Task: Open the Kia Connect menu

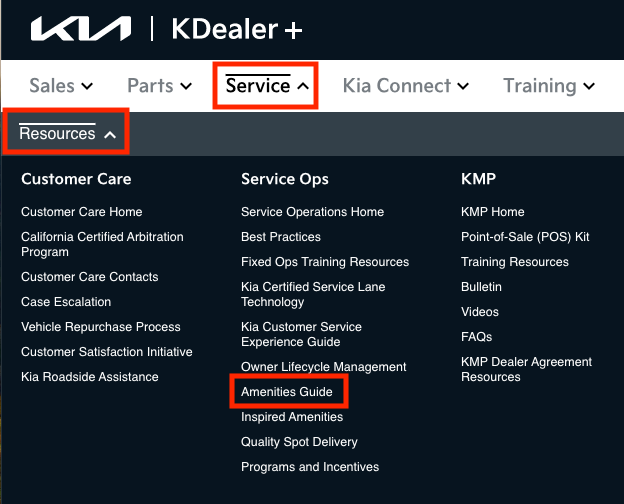Action: [x=405, y=86]
